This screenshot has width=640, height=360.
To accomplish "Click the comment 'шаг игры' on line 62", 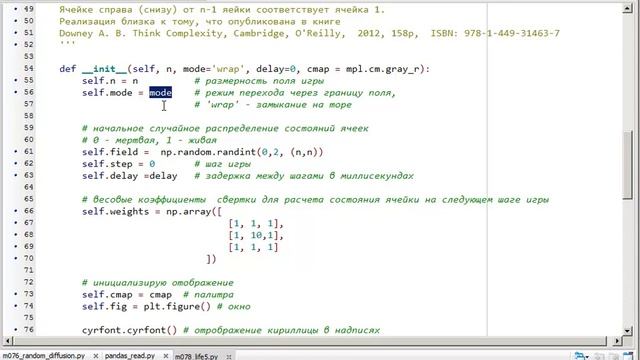I will coord(228,164).
